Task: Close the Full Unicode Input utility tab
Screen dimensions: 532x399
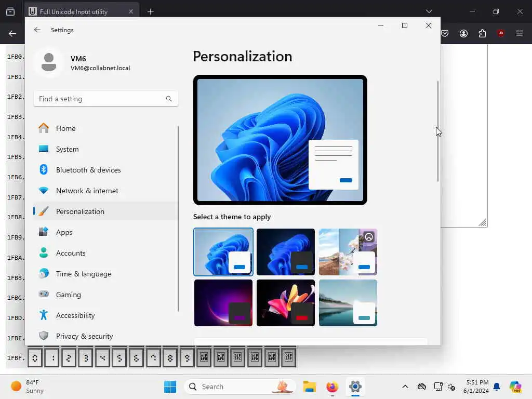Action: click(x=131, y=11)
